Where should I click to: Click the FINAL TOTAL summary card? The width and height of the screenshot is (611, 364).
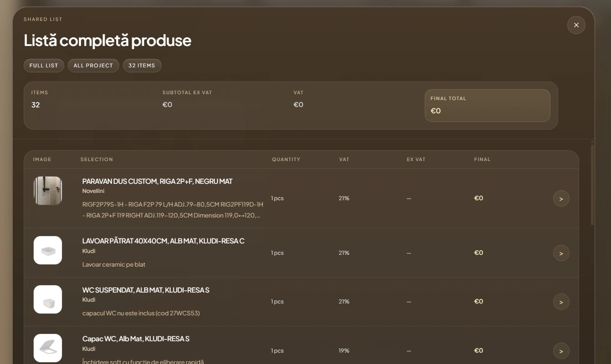pos(487,106)
